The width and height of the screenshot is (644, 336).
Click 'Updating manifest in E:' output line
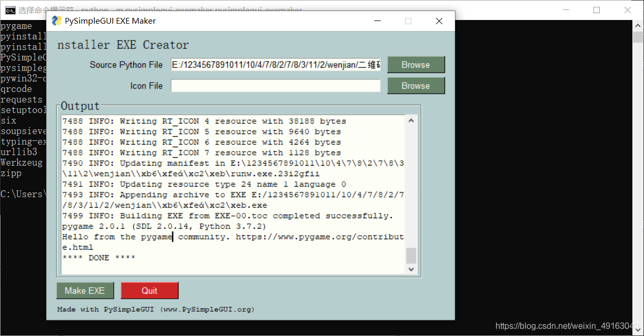[233, 168]
